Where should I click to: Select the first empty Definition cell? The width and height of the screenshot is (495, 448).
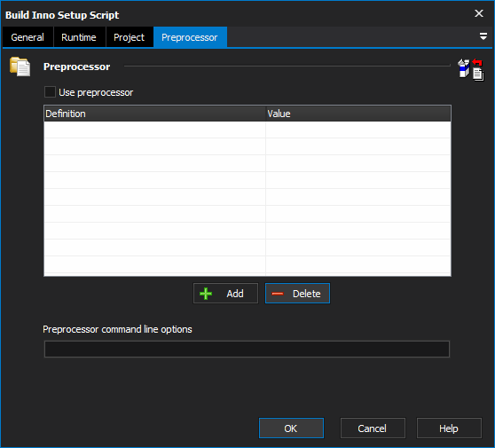click(154, 130)
